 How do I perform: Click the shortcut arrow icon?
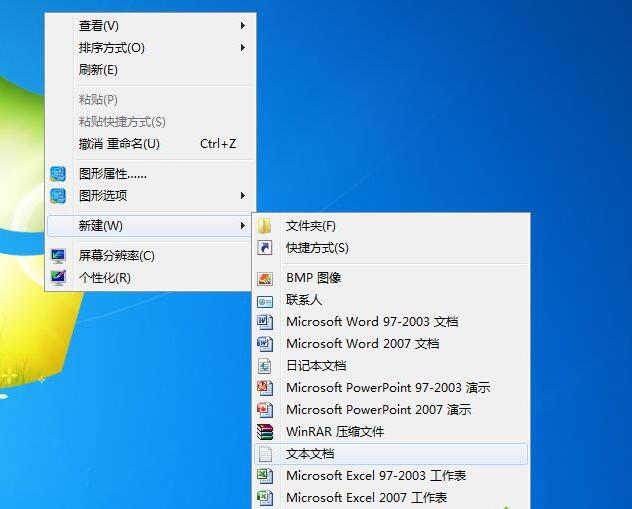coord(265,248)
